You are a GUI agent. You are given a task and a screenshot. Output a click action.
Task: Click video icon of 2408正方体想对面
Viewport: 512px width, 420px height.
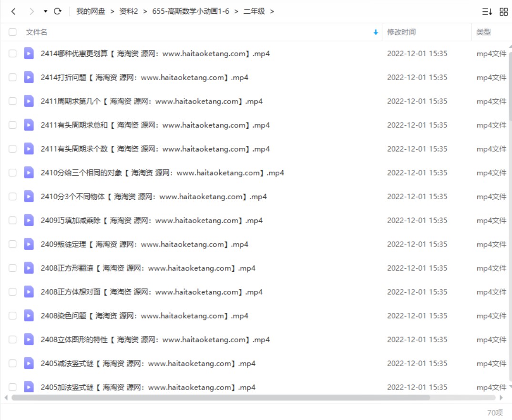(x=29, y=292)
